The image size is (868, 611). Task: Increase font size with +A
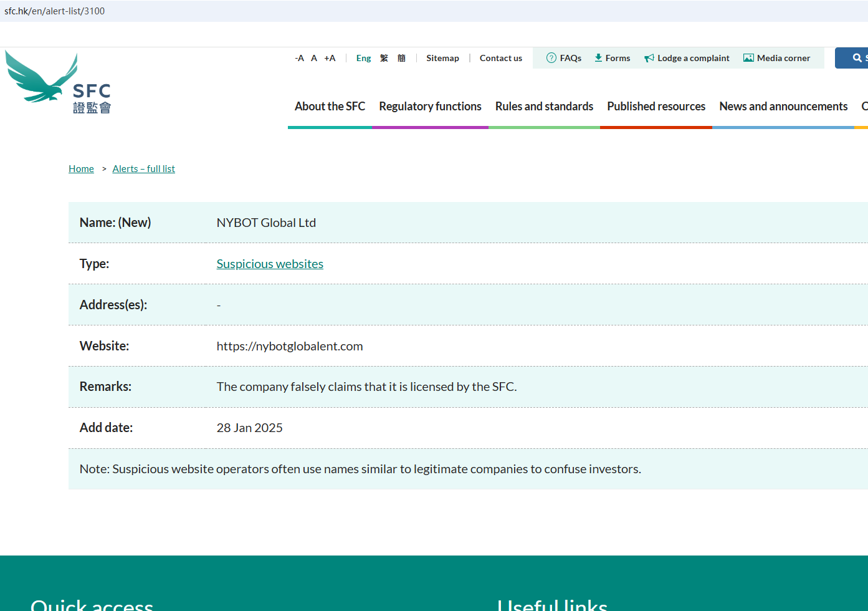tap(330, 58)
